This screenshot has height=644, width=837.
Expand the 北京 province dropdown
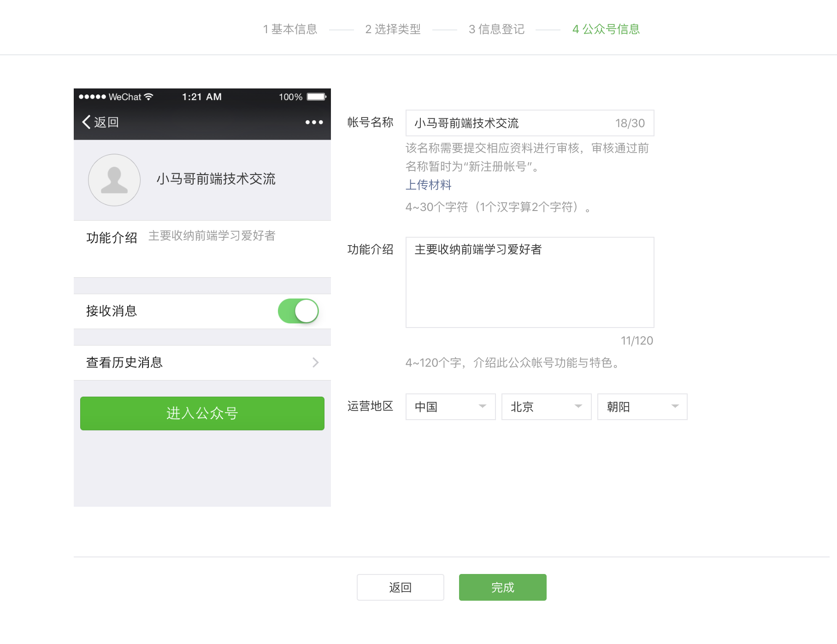(x=546, y=407)
